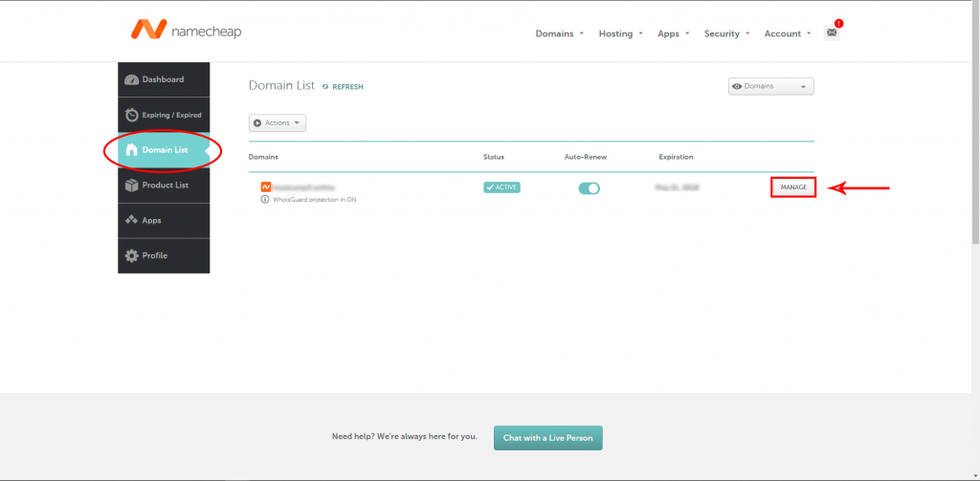This screenshot has height=481, width=980.
Task: Click the Domain List house icon
Action: [x=131, y=150]
